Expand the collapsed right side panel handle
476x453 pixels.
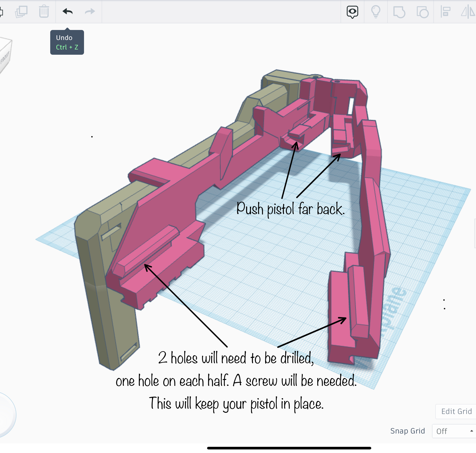click(475, 233)
